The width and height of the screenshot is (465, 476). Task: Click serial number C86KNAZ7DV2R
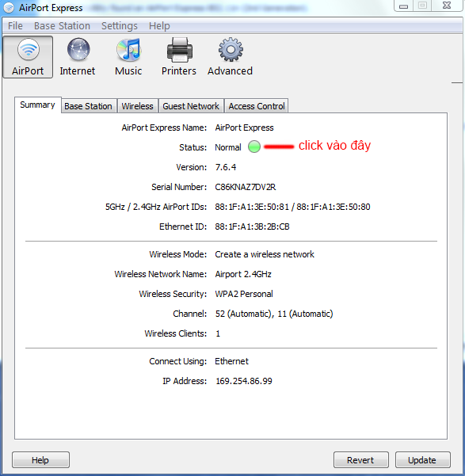point(245,187)
